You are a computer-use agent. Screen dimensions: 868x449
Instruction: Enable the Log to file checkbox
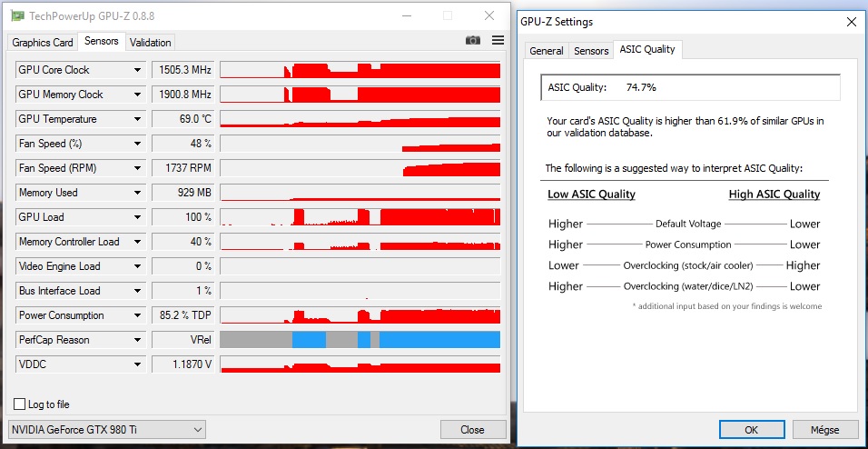coord(19,404)
